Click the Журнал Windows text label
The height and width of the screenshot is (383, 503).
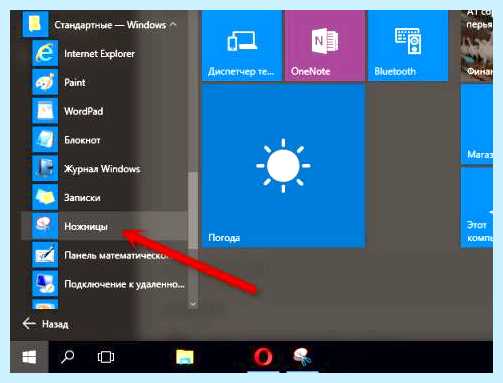coord(102,169)
